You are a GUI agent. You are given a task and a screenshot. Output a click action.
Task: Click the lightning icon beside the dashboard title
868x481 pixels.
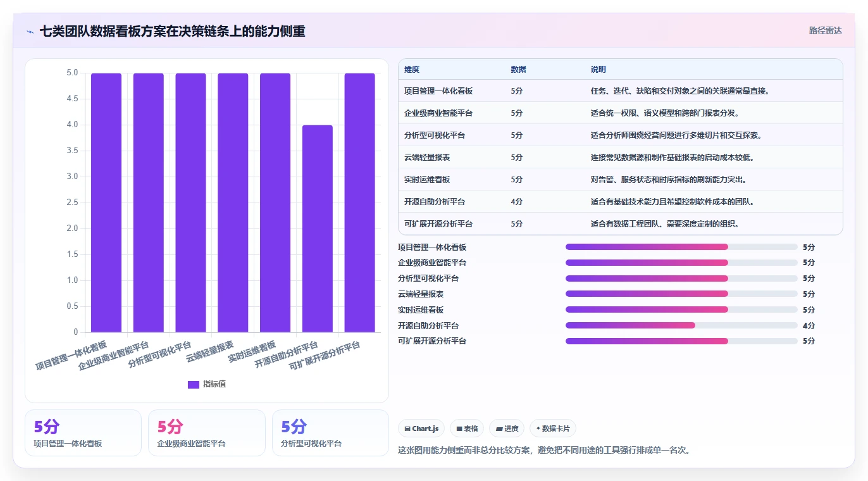tap(30, 32)
